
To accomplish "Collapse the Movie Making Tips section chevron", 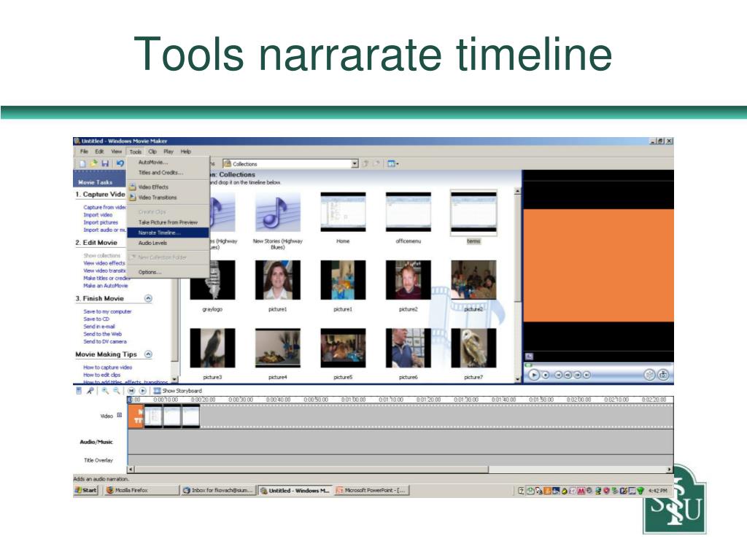I will (148, 354).
